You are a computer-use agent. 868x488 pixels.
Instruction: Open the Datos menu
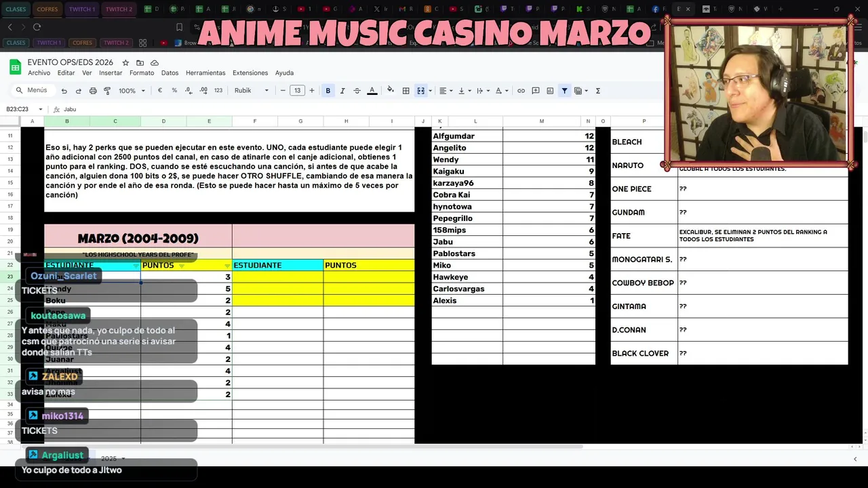170,73
